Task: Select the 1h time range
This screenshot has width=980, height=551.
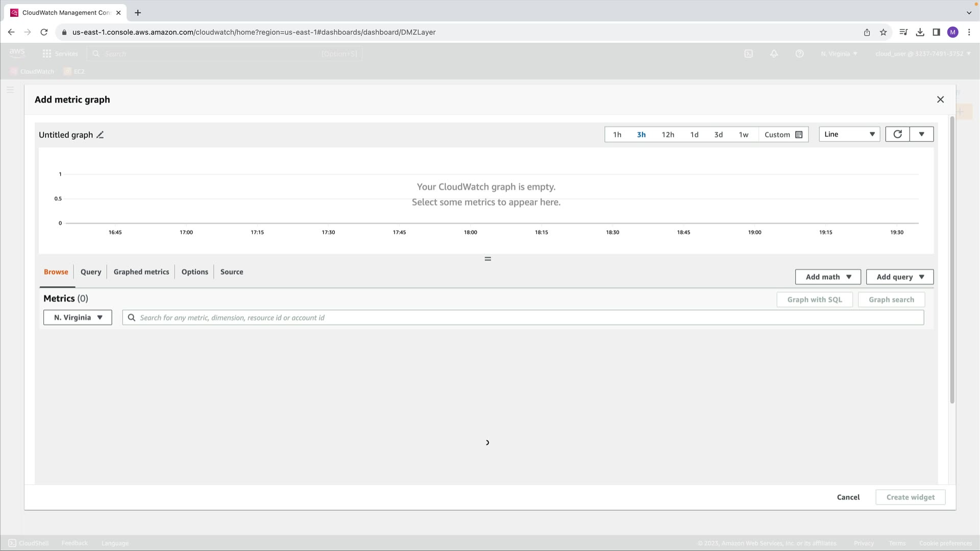Action: [617, 135]
